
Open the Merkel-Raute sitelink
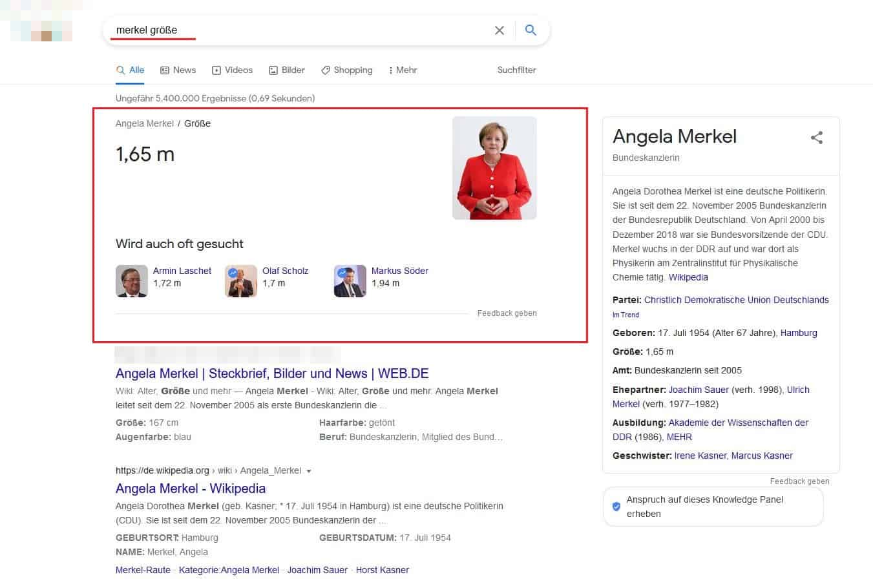(143, 570)
